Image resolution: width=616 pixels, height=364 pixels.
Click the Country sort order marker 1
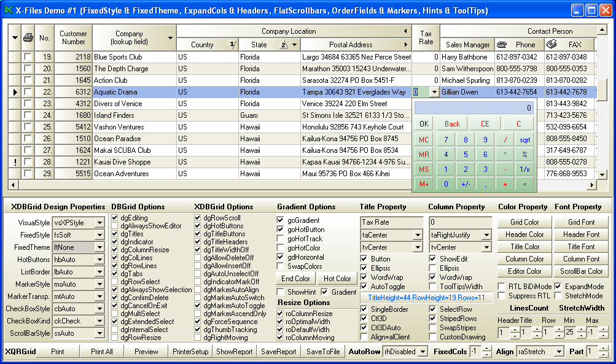(x=232, y=44)
